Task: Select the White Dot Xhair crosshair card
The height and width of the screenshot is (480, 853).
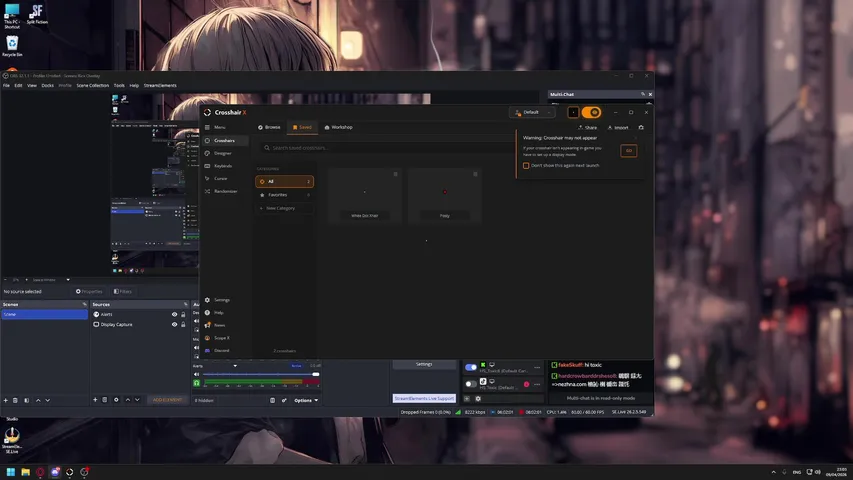Action: 364,196
